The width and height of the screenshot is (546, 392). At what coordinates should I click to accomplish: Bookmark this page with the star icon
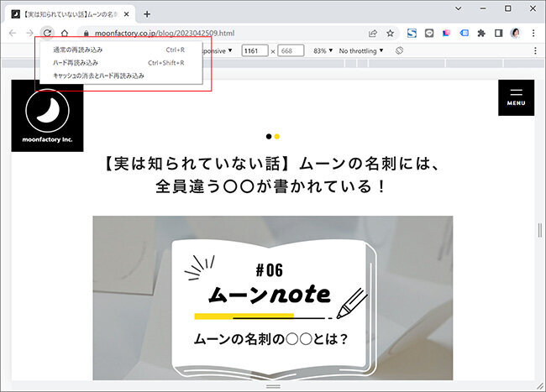tap(390, 34)
